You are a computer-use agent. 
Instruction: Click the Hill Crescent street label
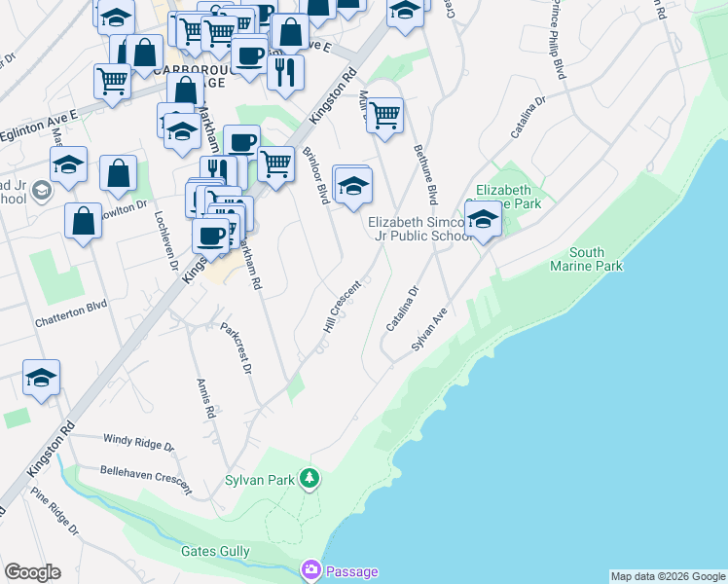[343, 307]
